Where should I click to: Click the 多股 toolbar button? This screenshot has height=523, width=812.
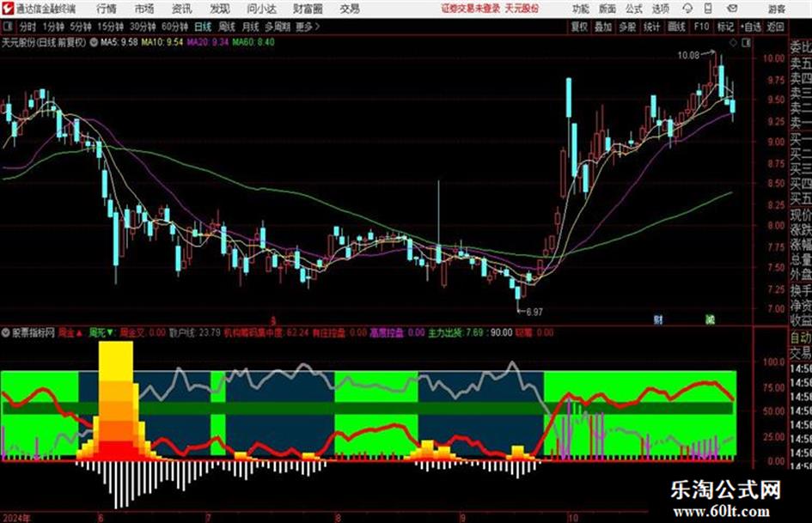(627, 27)
